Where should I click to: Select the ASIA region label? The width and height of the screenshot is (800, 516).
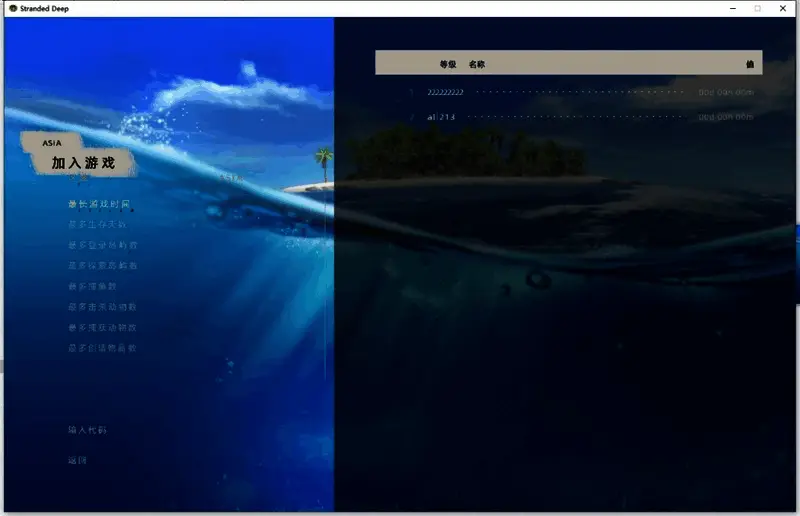52,143
